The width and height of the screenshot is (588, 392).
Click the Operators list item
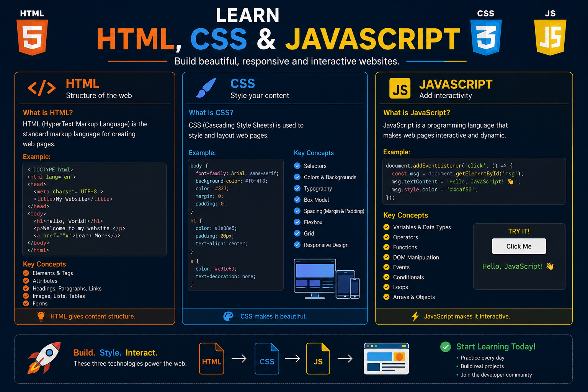(x=405, y=237)
